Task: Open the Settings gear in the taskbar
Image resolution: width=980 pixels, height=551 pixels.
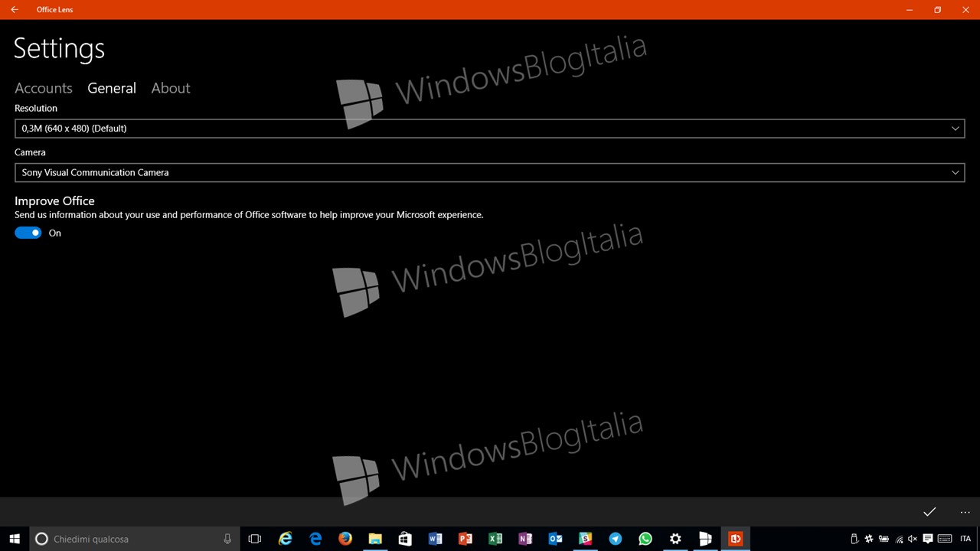Action: click(x=675, y=539)
